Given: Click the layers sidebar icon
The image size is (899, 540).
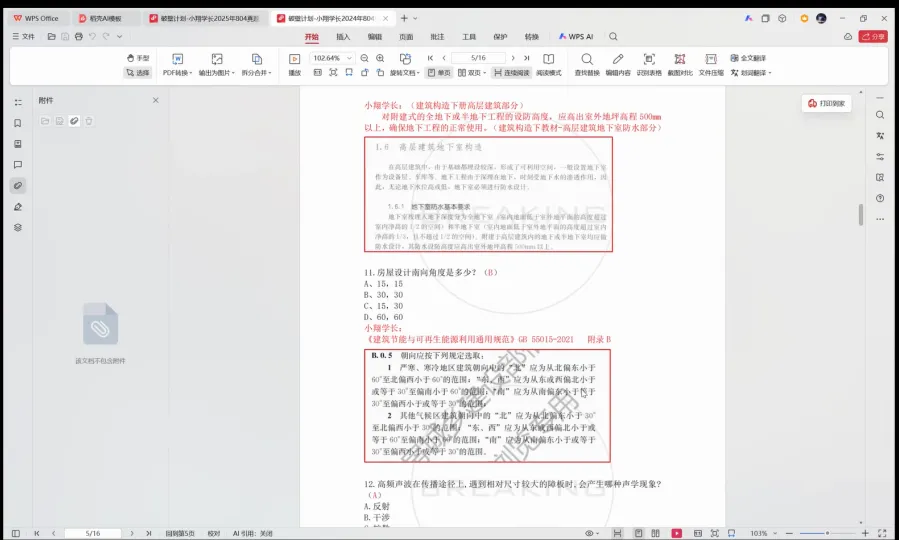Looking at the screenshot, I should click(18, 228).
